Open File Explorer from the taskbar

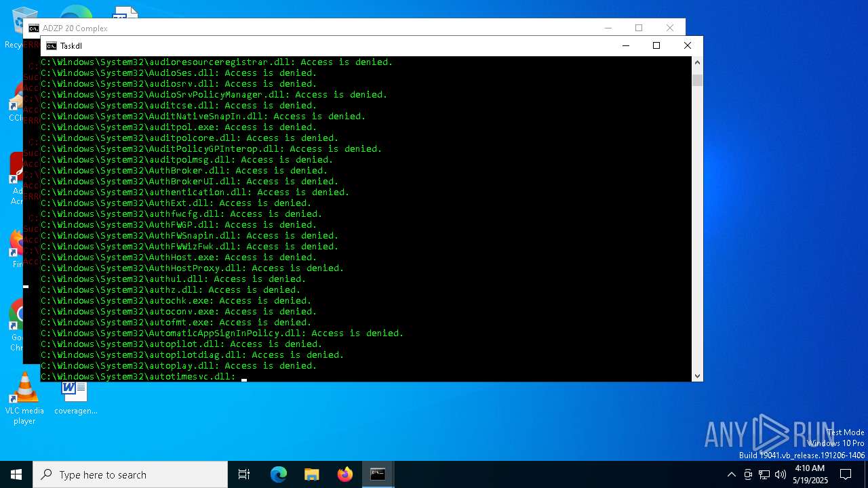point(311,474)
